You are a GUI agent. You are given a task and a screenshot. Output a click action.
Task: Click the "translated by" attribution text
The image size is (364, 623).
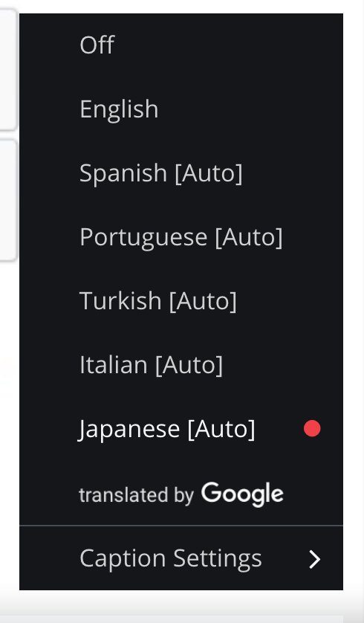click(x=136, y=495)
